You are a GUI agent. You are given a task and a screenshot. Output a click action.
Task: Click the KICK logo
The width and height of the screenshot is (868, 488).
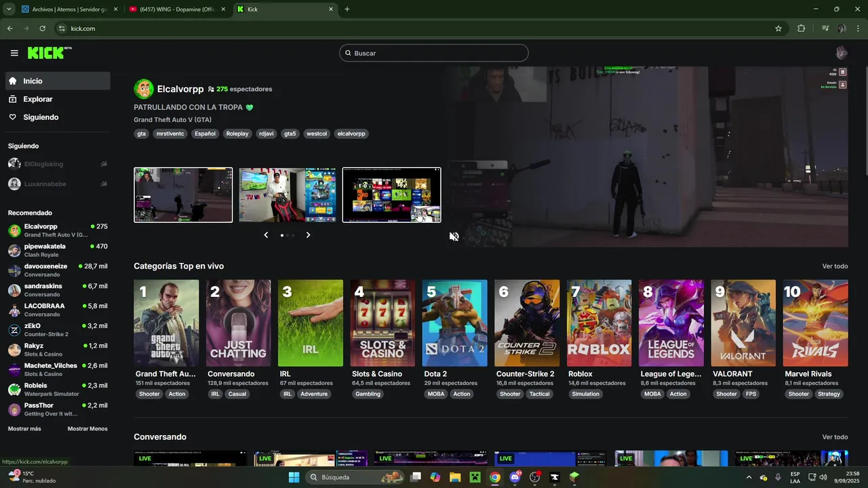49,53
